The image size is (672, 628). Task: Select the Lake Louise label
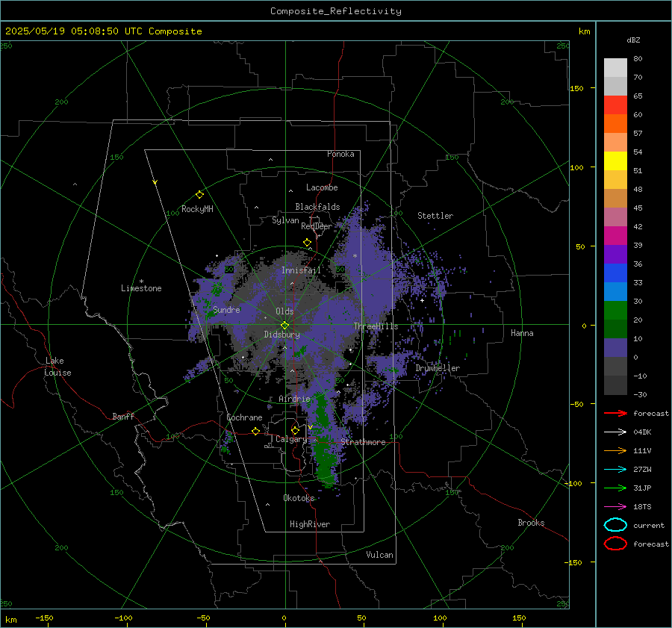coord(57,367)
